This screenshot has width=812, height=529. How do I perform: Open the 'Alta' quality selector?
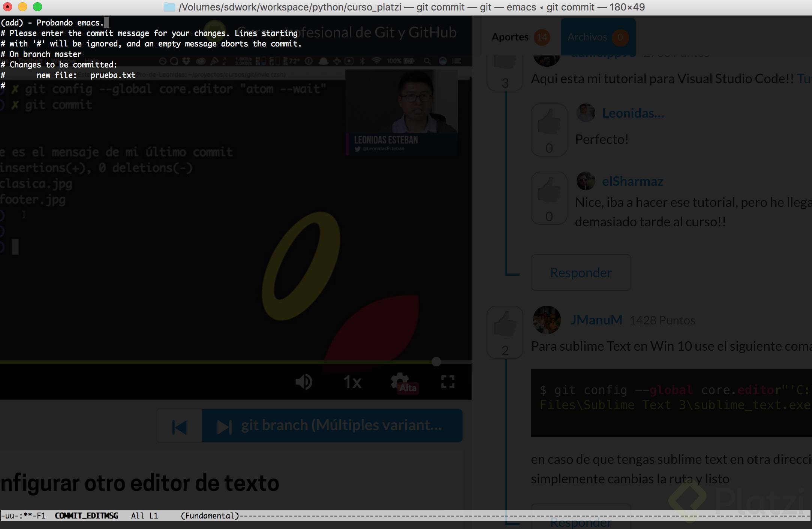click(407, 389)
